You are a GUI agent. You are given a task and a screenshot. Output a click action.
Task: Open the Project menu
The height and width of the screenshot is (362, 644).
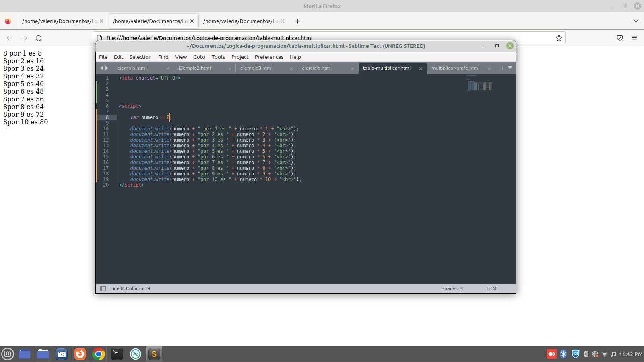point(240,57)
